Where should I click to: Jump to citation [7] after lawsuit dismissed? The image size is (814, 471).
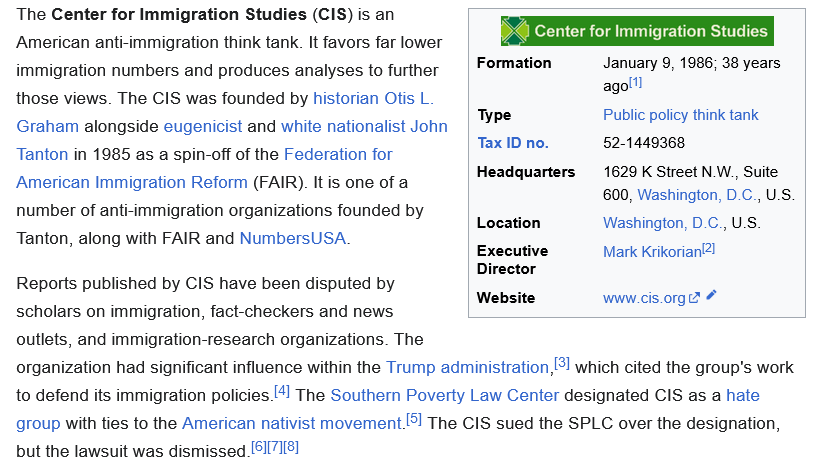point(275,447)
